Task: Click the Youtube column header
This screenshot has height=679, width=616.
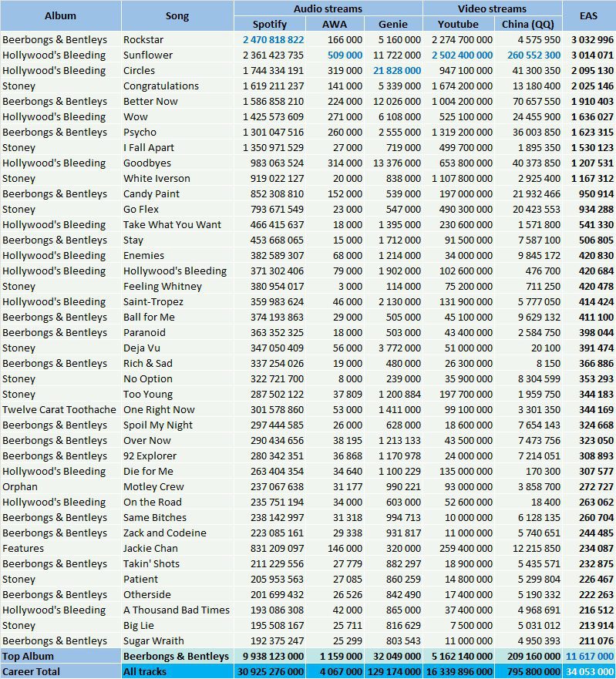Action: click(x=458, y=24)
